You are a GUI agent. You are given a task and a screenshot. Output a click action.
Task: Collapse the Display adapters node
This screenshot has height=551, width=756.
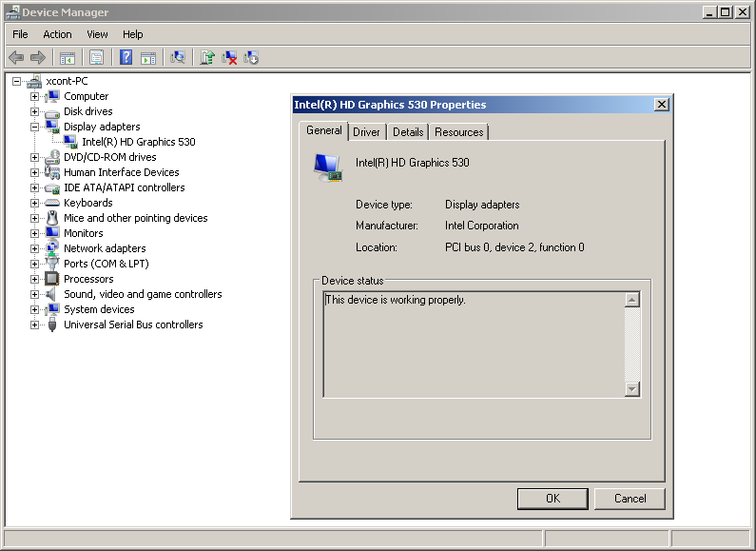coord(35,127)
